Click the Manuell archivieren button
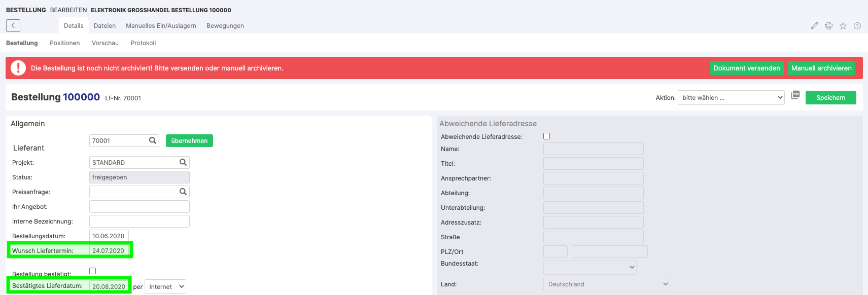 [821, 68]
